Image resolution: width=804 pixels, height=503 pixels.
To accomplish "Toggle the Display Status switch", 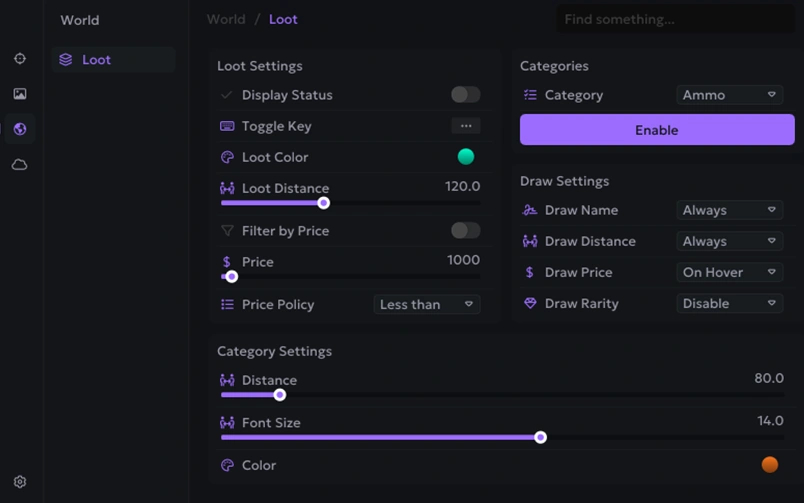I will pyautogui.click(x=465, y=95).
